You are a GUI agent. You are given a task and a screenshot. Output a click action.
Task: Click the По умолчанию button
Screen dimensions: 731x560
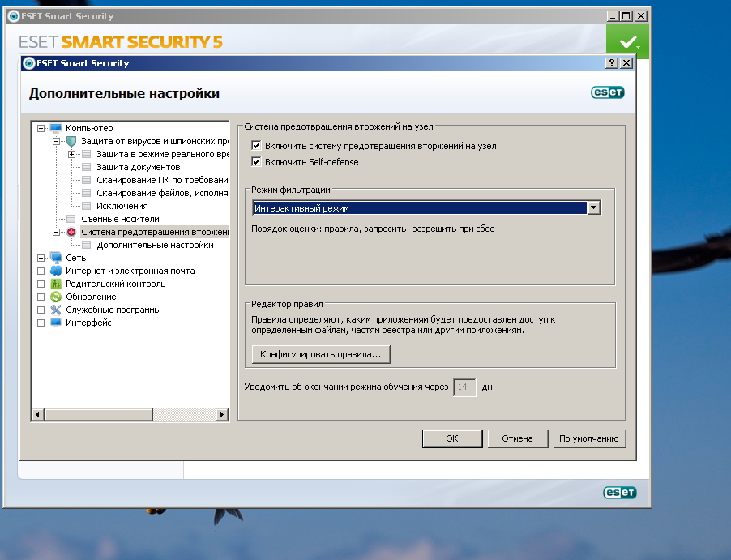589,438
